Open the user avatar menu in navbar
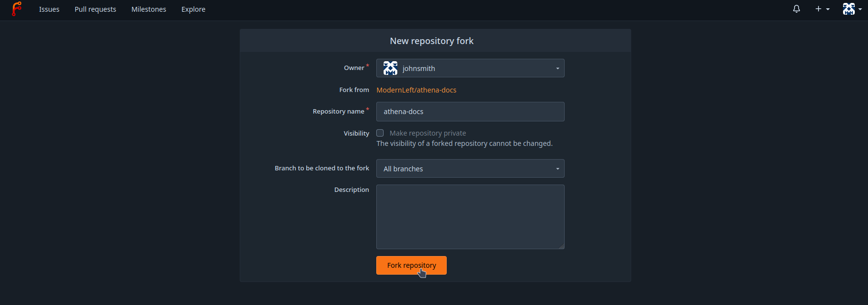The height and width of the screenshot is (305, 868). [852, 9]
